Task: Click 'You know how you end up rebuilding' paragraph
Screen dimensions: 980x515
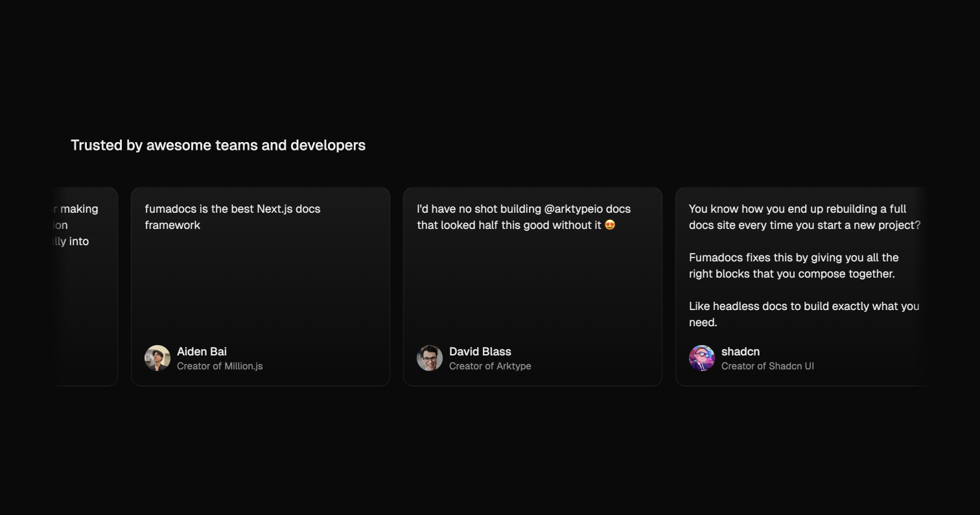Action: [804, 217]
